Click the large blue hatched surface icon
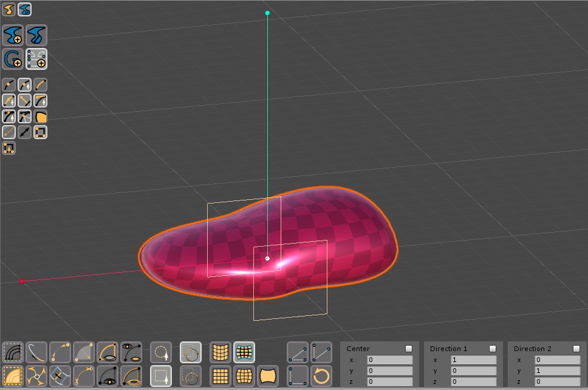 [36, 35]
